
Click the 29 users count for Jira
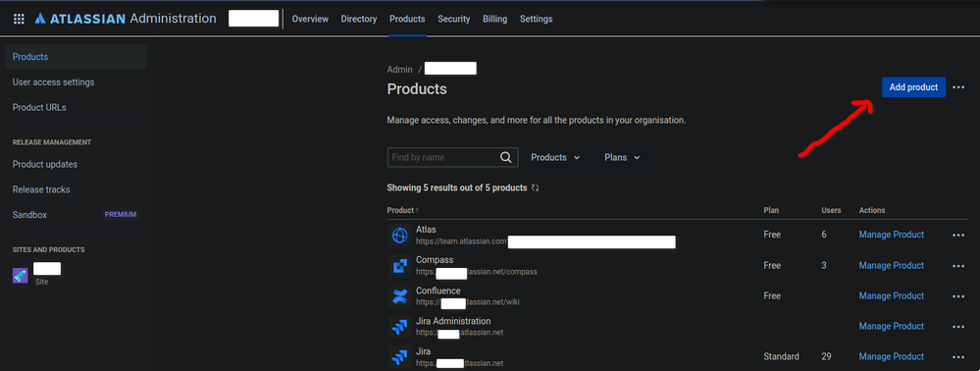coord(827,356)
